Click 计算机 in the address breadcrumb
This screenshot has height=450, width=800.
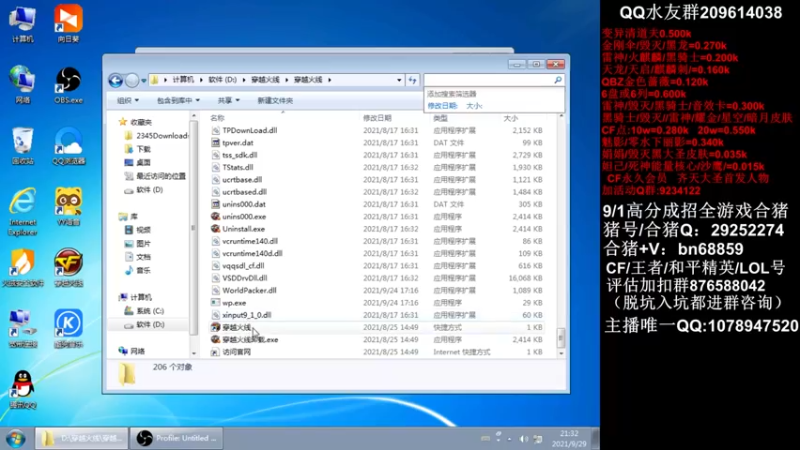click(183, 80)
